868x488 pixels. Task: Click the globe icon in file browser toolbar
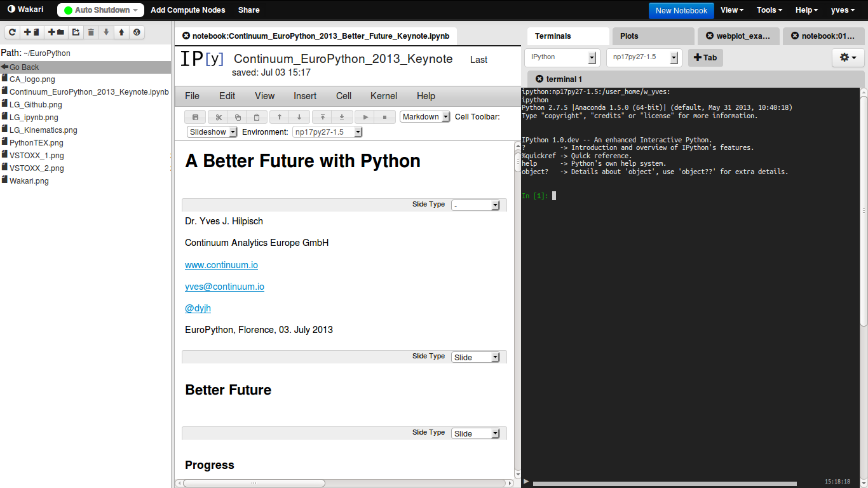click(x=136, y=32)
